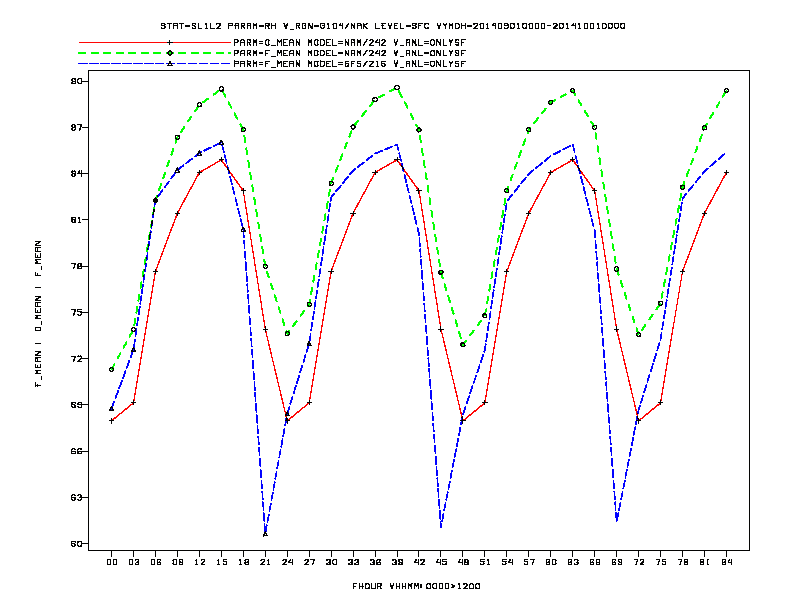Click the x-axis tick label 12
Viewport: 792px width, 612px height.
[200, 562]
